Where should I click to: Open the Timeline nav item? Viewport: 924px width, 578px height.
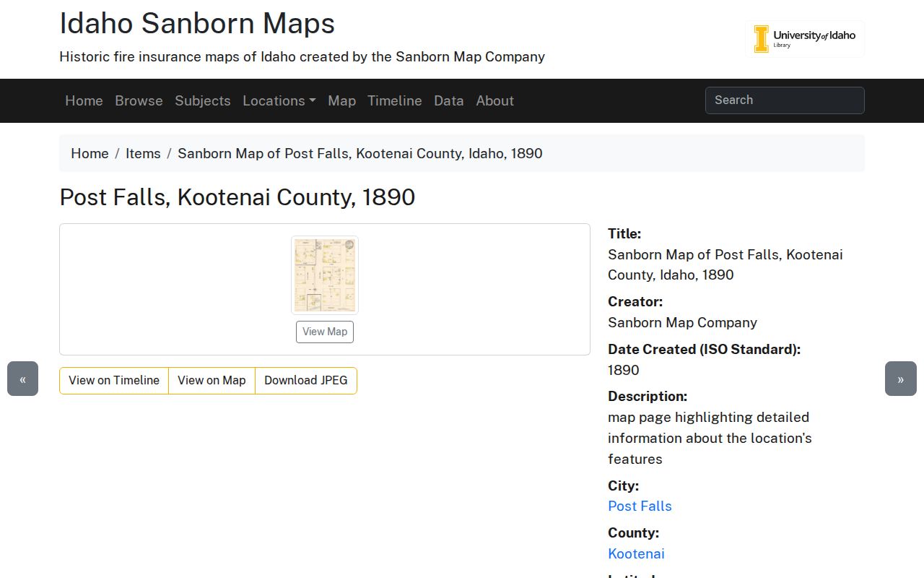[x=395, y=100]
